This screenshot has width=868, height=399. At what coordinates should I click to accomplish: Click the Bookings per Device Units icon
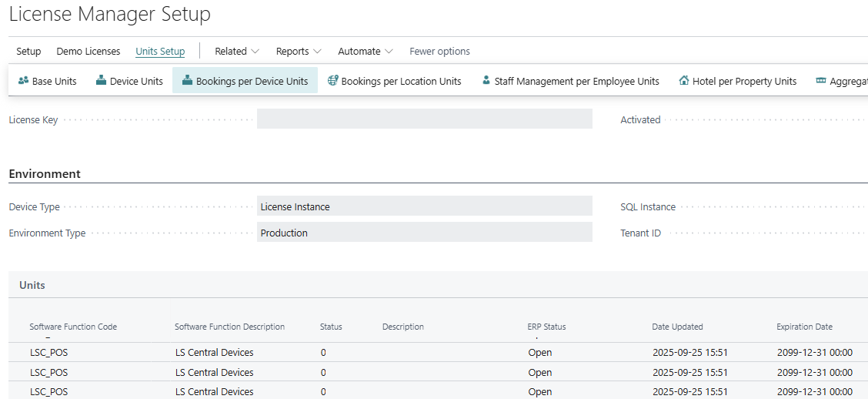(x=187, y=81)
